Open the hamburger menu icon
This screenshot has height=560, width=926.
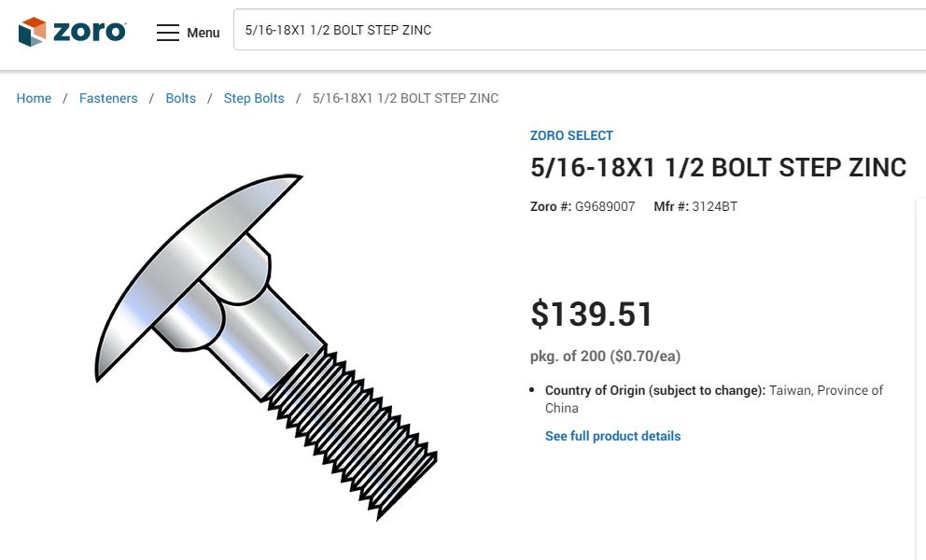tap(167, 33)
